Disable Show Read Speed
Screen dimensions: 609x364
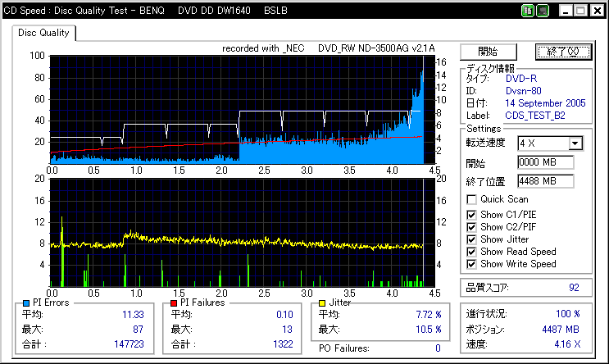471,253
